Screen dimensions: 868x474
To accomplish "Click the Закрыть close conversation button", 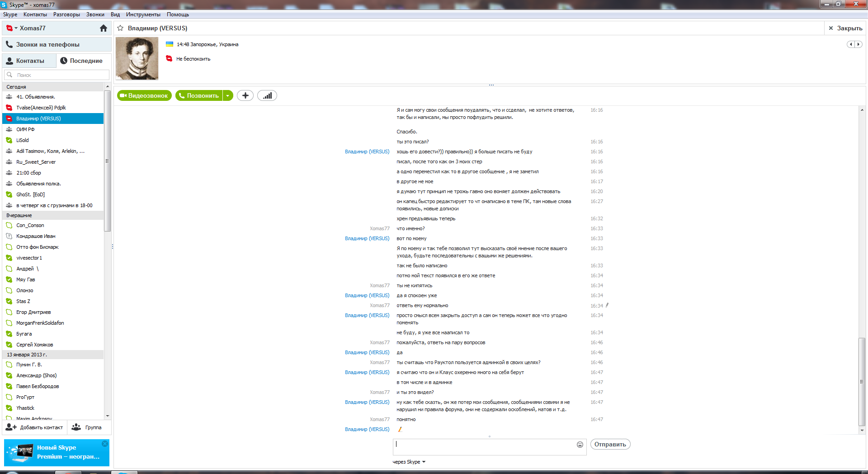I will pos(845,28).
